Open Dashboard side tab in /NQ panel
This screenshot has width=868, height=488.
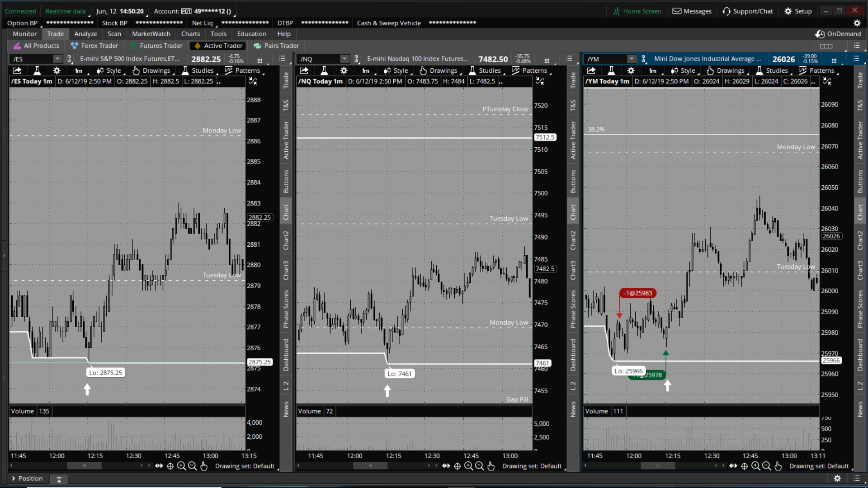point(573,355)
